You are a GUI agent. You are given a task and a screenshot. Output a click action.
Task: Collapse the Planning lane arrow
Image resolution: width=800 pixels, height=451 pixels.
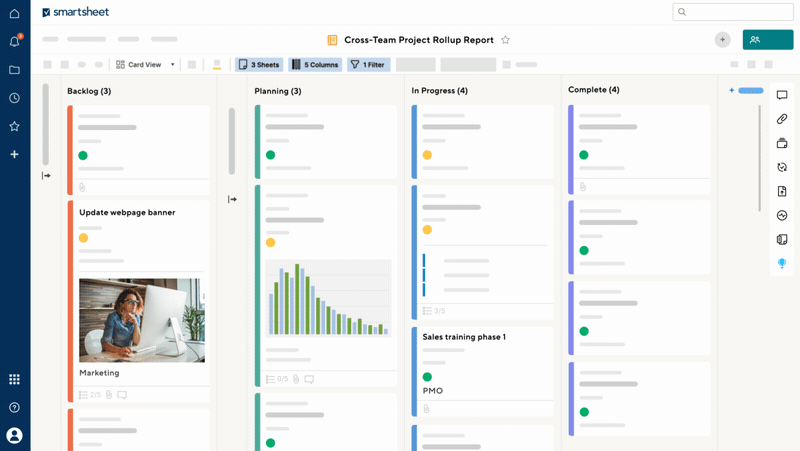[232, 199]
